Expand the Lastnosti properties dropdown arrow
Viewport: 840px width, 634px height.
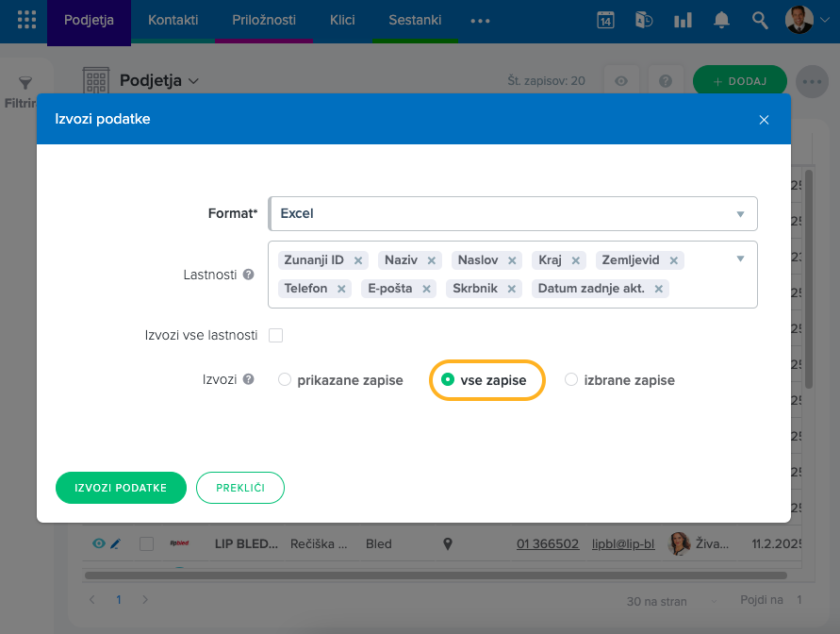tap(740, 259)
